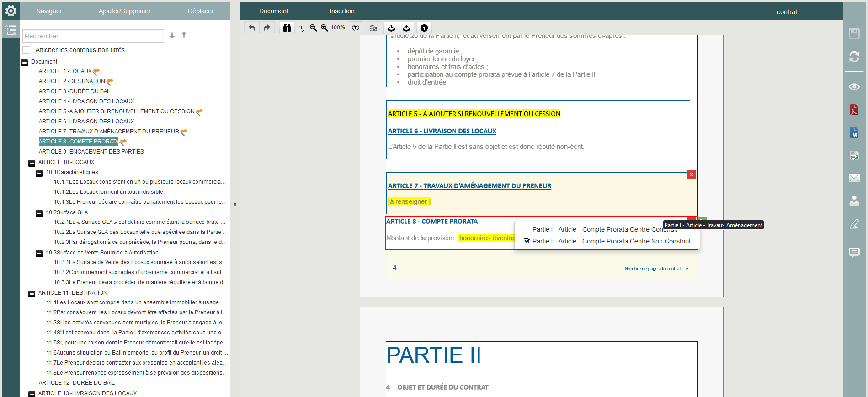Click the save-and-validate disk icon

854,155
